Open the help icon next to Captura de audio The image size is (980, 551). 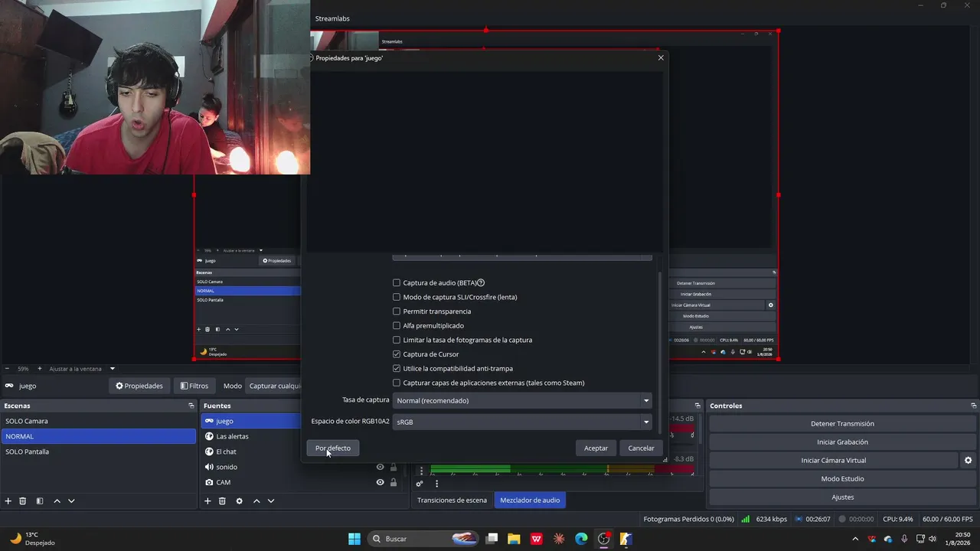pyautogui.click(x=481, y=283)
